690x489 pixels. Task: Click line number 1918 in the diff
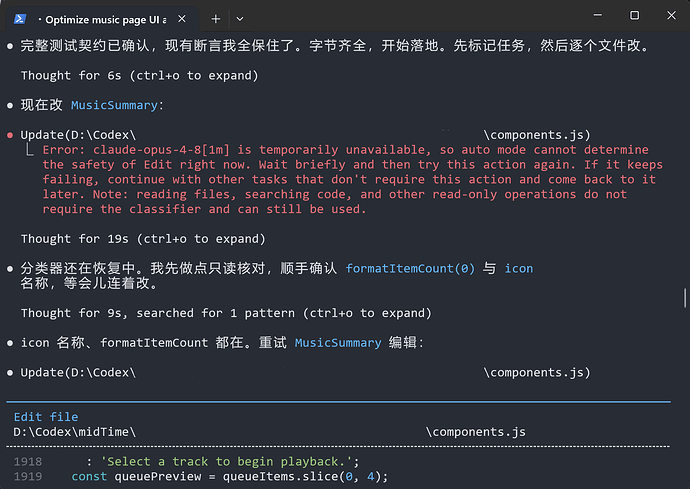point(28,462)
